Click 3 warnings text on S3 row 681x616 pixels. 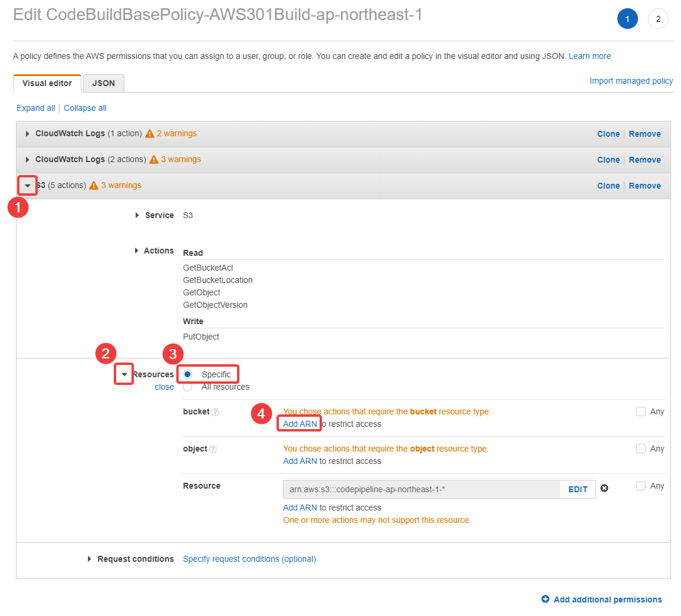click(x=121, y=185)
